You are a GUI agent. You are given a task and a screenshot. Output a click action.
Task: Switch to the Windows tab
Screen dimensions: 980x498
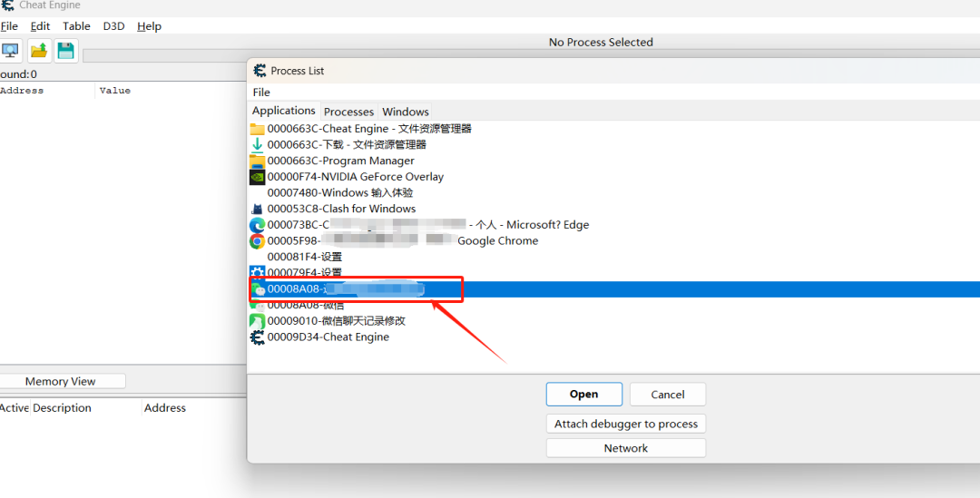point(406,112)
